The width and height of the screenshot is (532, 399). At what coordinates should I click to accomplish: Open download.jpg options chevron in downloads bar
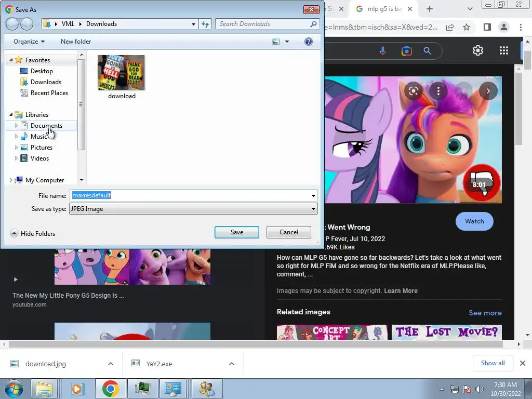[x=111, y=364]
